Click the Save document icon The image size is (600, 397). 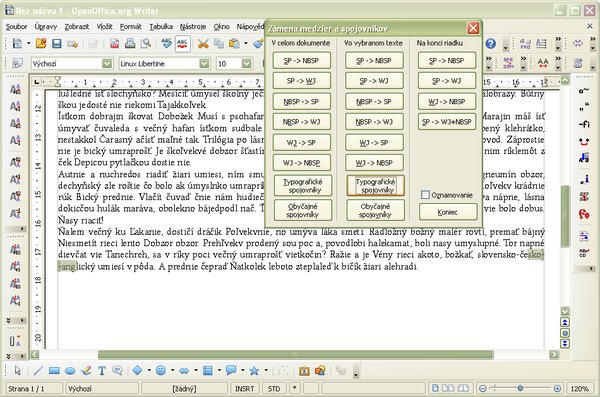coord(57,43)
